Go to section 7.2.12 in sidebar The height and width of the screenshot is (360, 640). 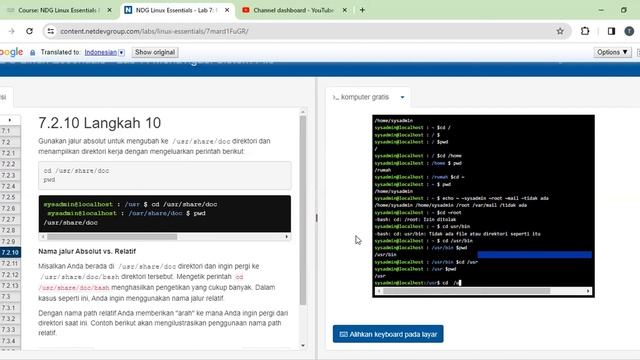(10, 274)
